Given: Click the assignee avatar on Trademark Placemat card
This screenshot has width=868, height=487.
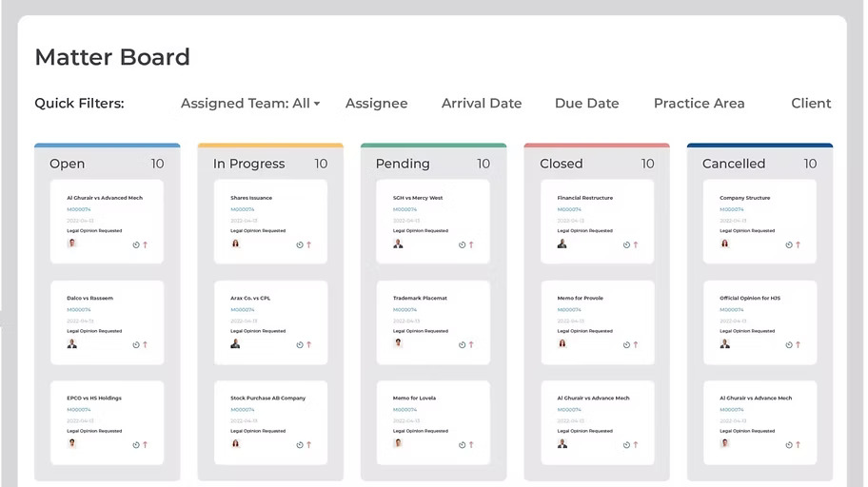Looking at the screenshot, I should [398, 343].
